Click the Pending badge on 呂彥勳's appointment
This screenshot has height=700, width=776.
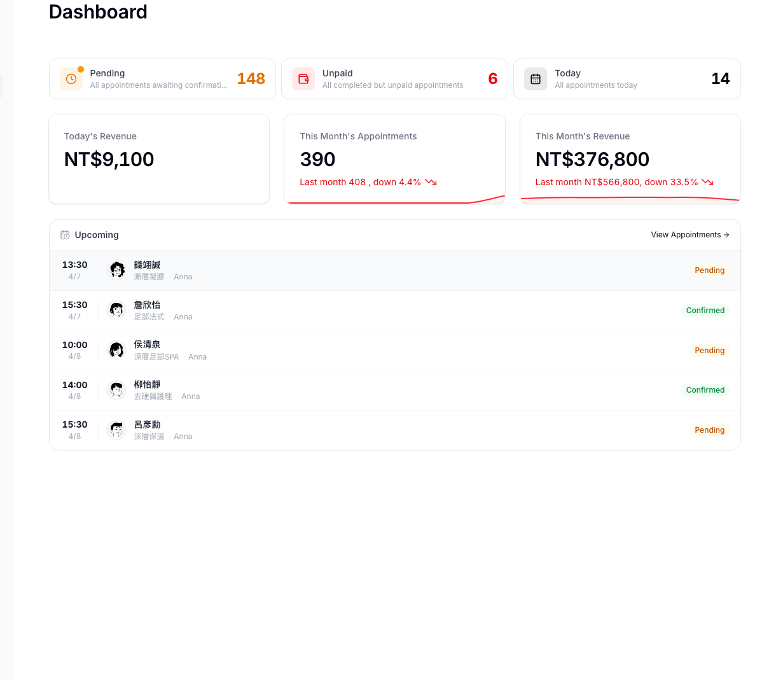tap(709, 430)
